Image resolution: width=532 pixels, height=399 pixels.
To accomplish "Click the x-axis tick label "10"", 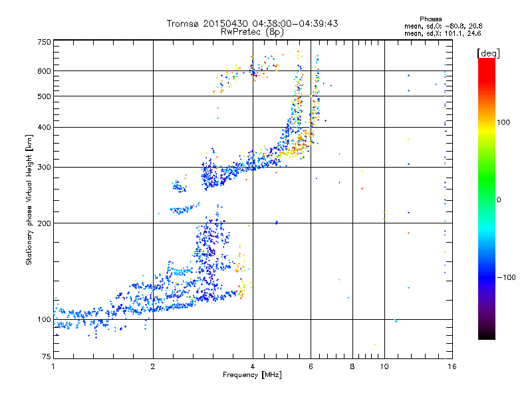I will (384, 366).
